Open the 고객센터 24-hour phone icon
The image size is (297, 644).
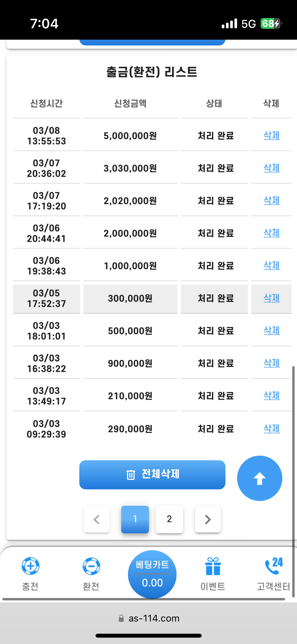coord(274,566)
